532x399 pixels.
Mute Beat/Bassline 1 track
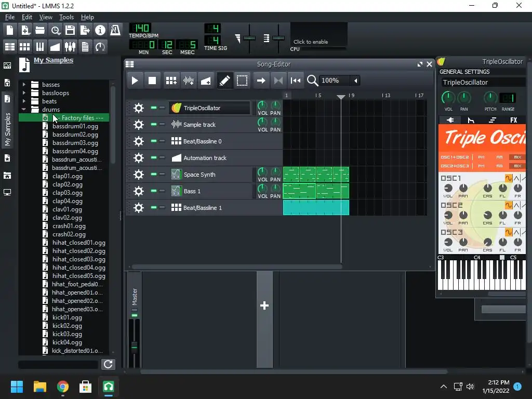point(154,207)
